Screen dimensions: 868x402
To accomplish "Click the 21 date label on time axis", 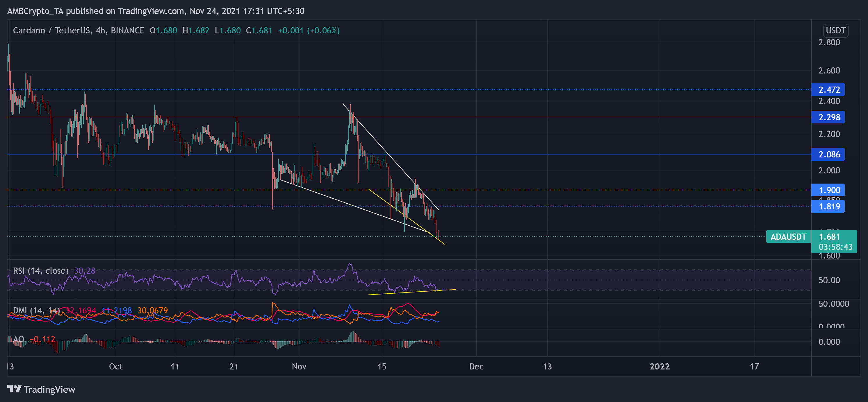I will 234,366.
